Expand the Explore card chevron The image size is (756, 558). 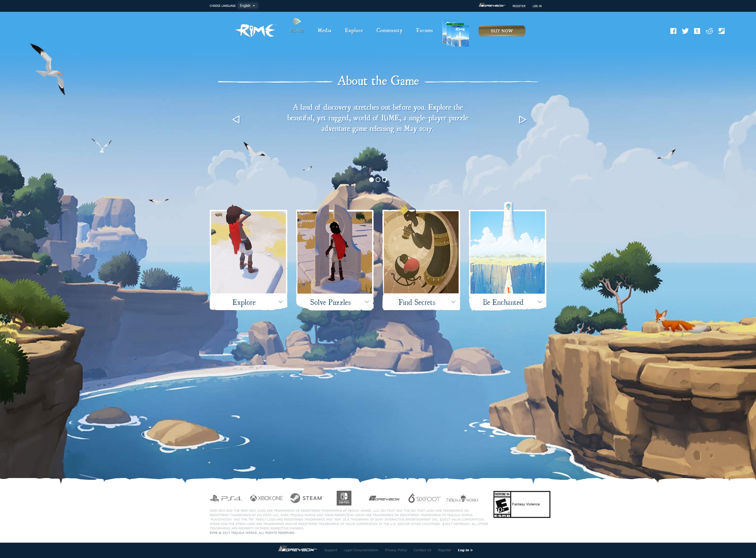[280, 302]
